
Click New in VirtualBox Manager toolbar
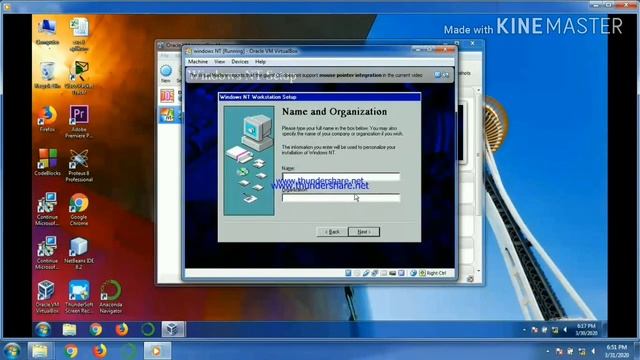pos(166,74)
